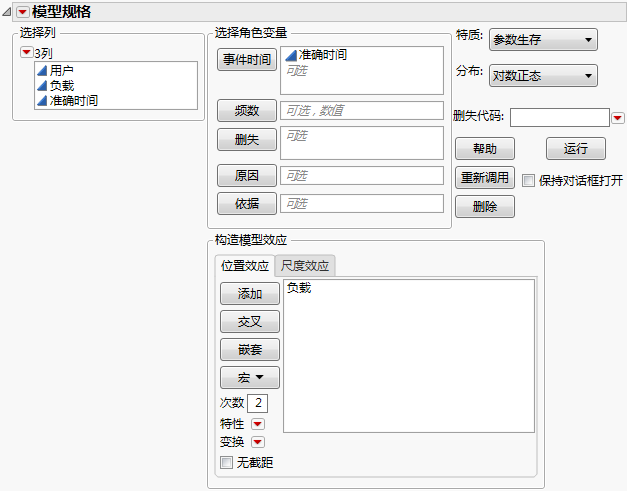Open the 宏 dropdown button
The image size is (627, 491).
coord(250,377)
